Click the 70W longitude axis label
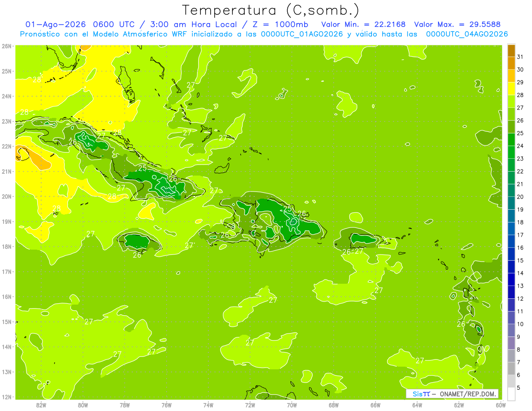 pyautogui.click(x=292, y=405)
